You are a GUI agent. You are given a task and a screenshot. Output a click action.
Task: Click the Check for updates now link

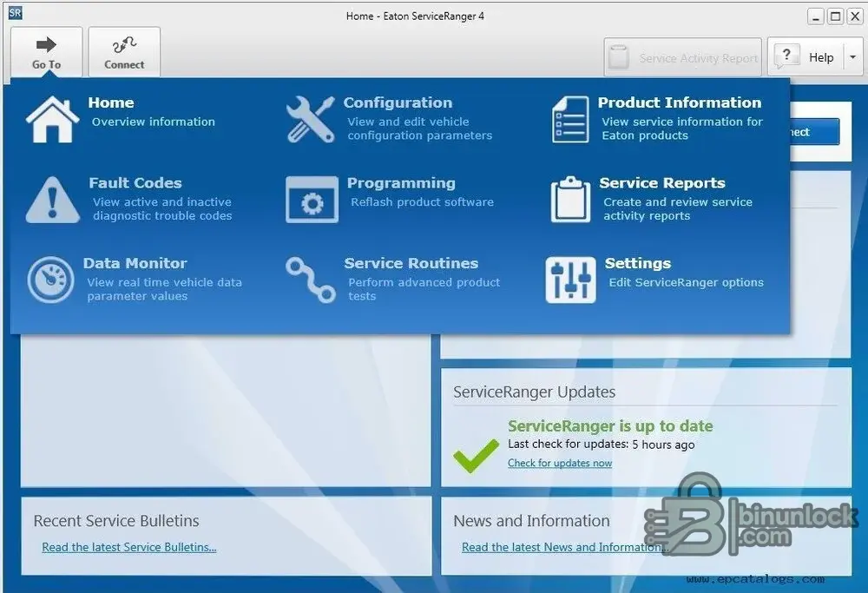click(x=560, y=463)
